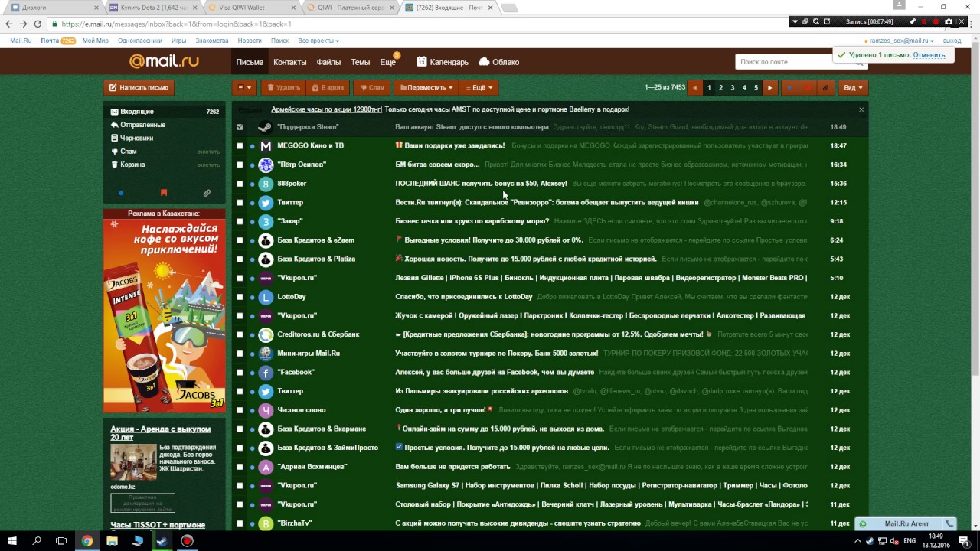Click screenshot camera icon in recorder bar
The height and width of the screenshot is (551, 980).
[949, 21]
